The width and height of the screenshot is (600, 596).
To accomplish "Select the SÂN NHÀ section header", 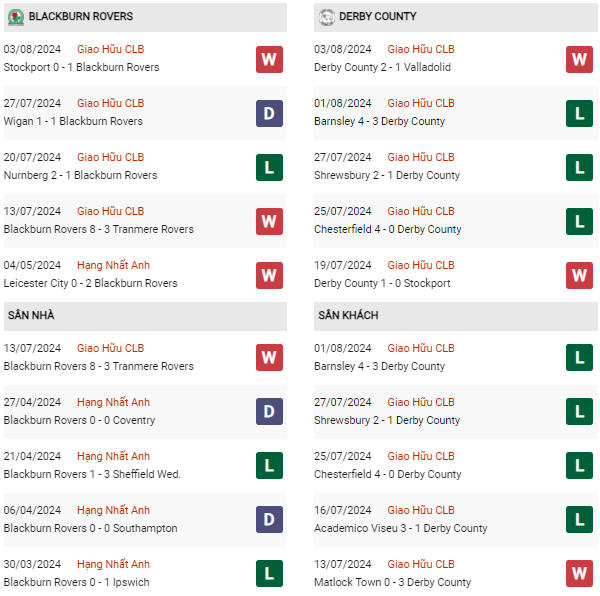I will [x=31, y=316].
